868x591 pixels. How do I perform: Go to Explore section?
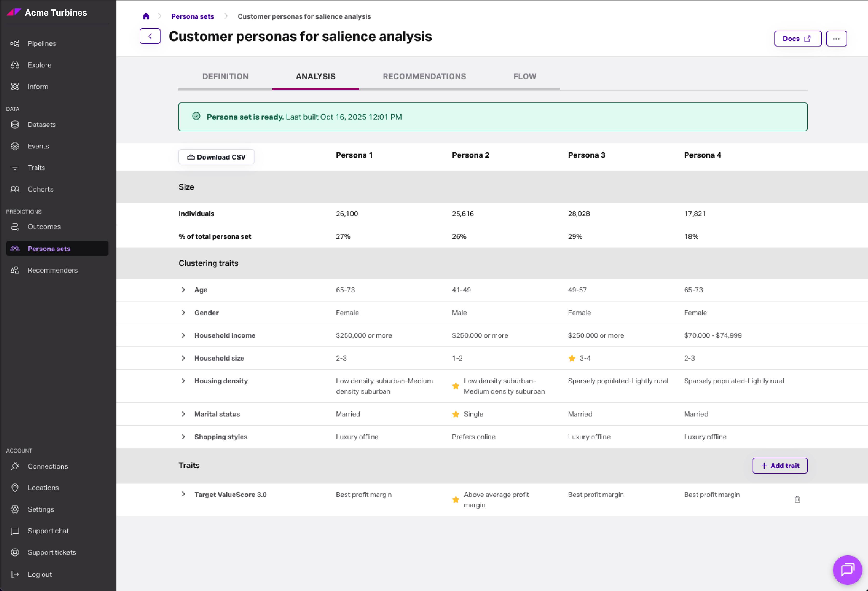pyautogui.click(x=39, y=65)
